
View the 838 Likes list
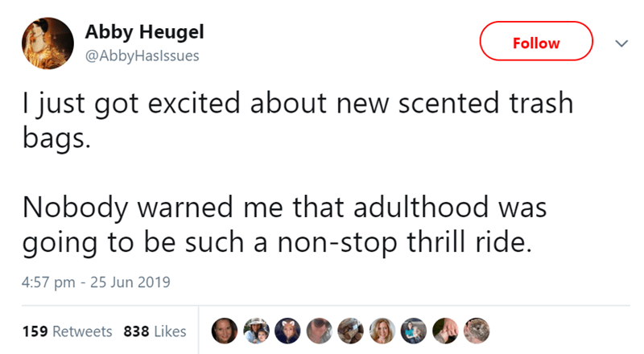tap(155, 331)
